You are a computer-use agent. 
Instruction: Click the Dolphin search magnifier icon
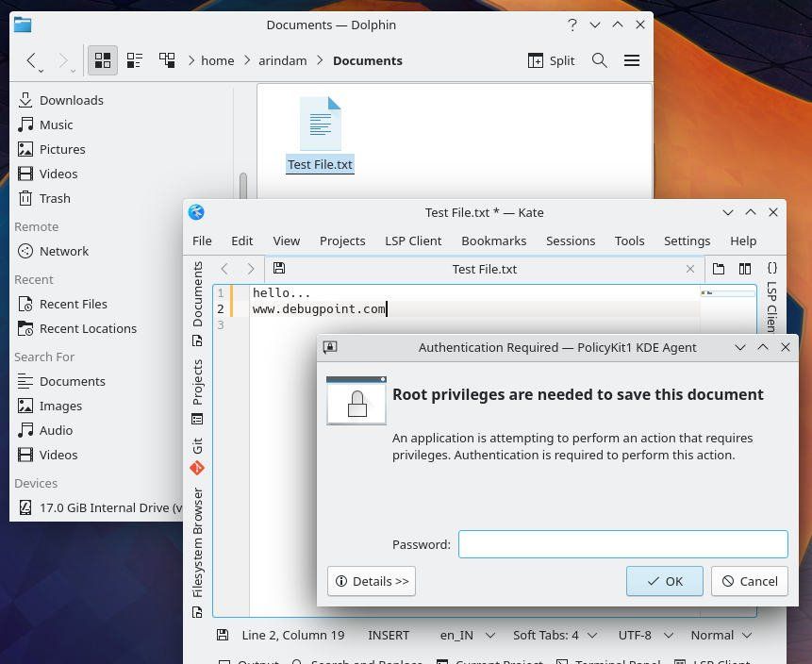599,60
